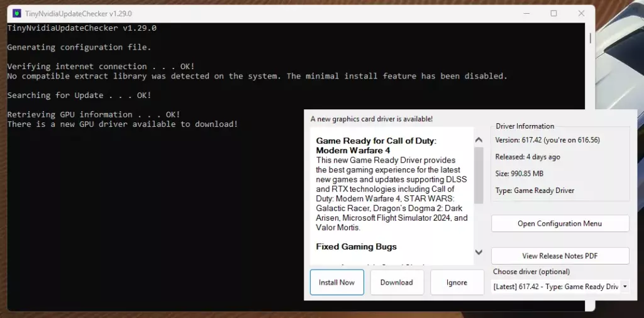Close the TinyNvidiaUpdateChecker window

click(581, 14)
